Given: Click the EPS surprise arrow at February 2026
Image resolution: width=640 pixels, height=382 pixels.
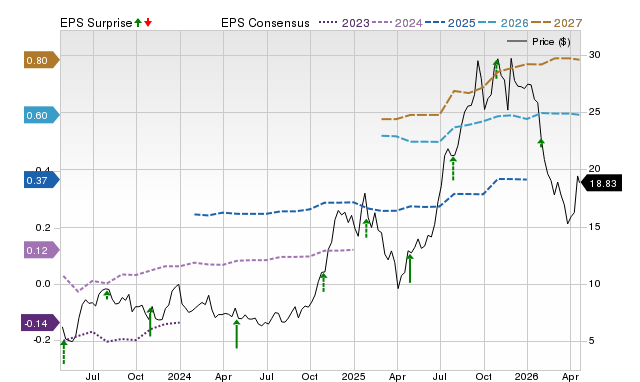Looking at the screenshot, I should [x=541, y=142].
